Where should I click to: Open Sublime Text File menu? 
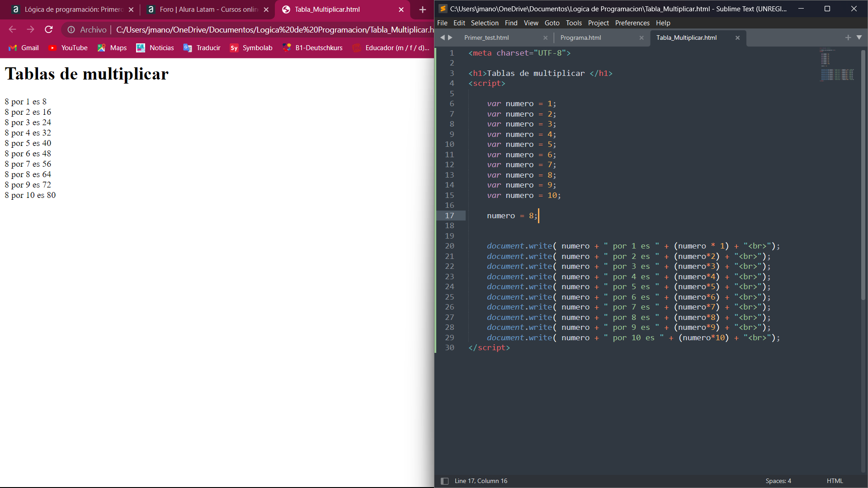click(442, 23)
